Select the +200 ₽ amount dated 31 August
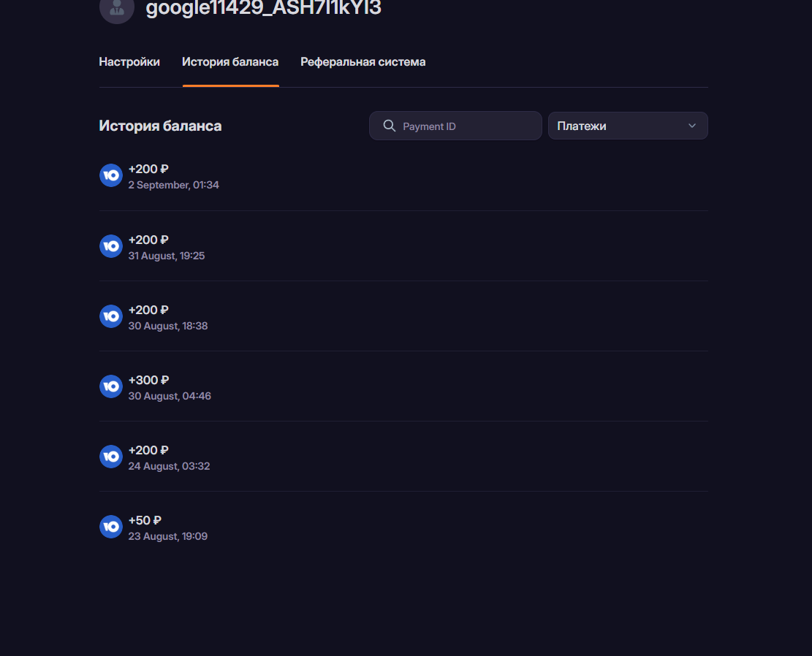812x656 pixels. (x=148, y=240)
